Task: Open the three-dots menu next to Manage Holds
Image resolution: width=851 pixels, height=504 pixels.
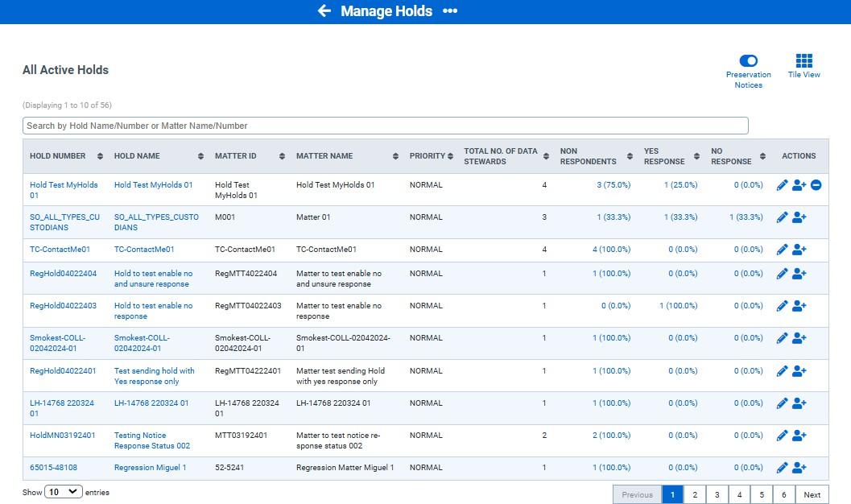Action: 450,10
